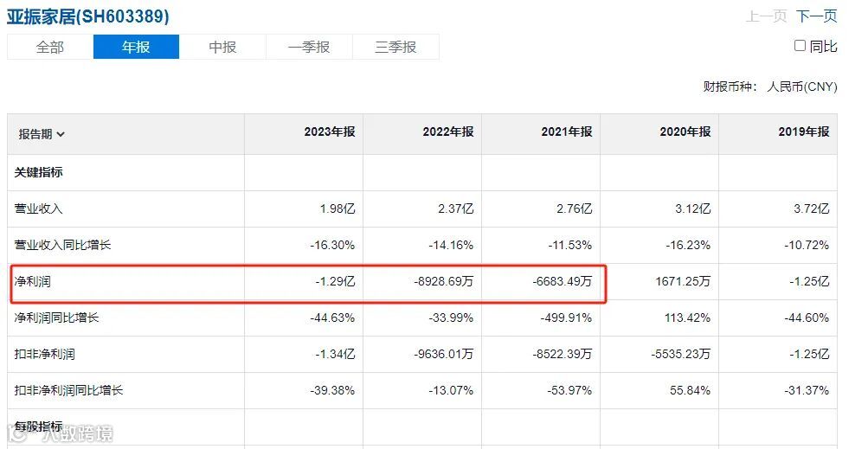Click the -9636.01万 value

(x=443, y=354)
